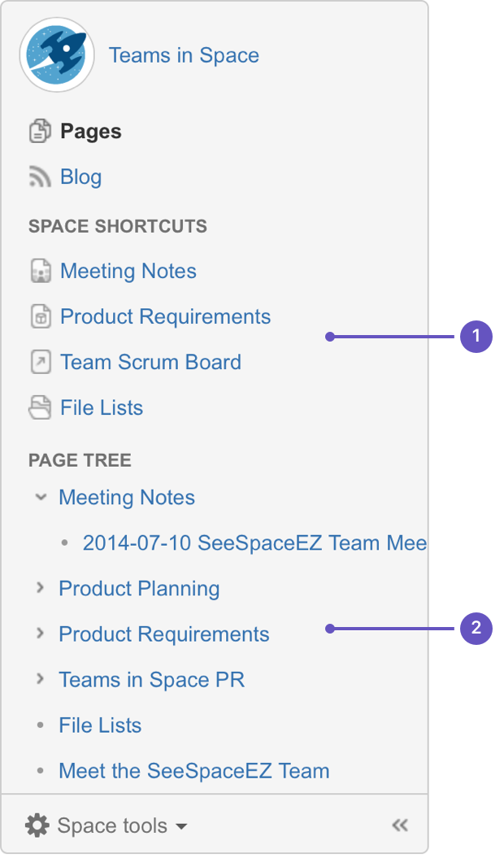Image resolution: width=504 pixels, height=858 pixels.
Task: Open 2014-07-10 SeeSpaceEZ Team Meeting page
Action: tap(254, 542)
